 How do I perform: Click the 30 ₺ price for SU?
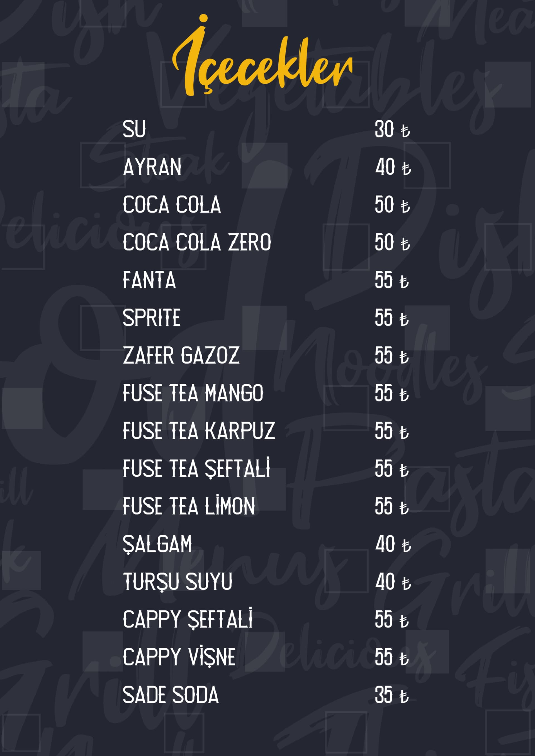pyautogui.click(x=392, y=129)
